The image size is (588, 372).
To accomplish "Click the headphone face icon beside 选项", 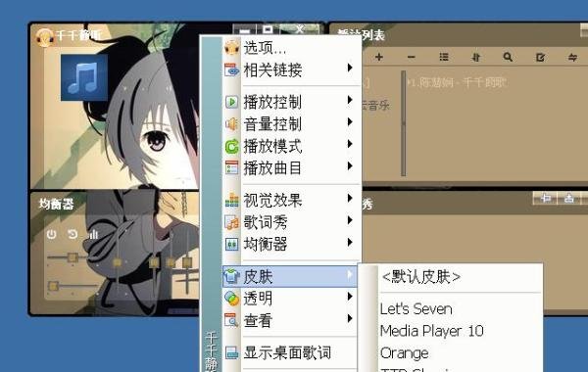I will click(x=231, y=48).
